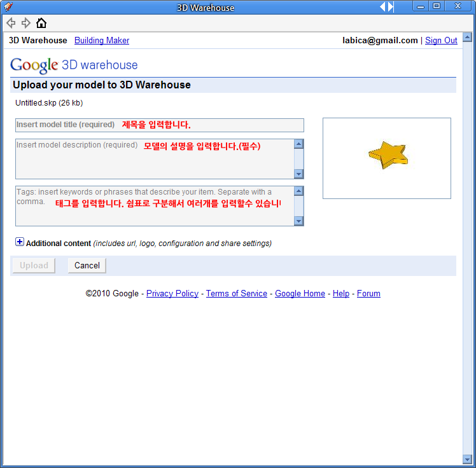
Task: Go to Google Home link
Action: pos(300,293)
